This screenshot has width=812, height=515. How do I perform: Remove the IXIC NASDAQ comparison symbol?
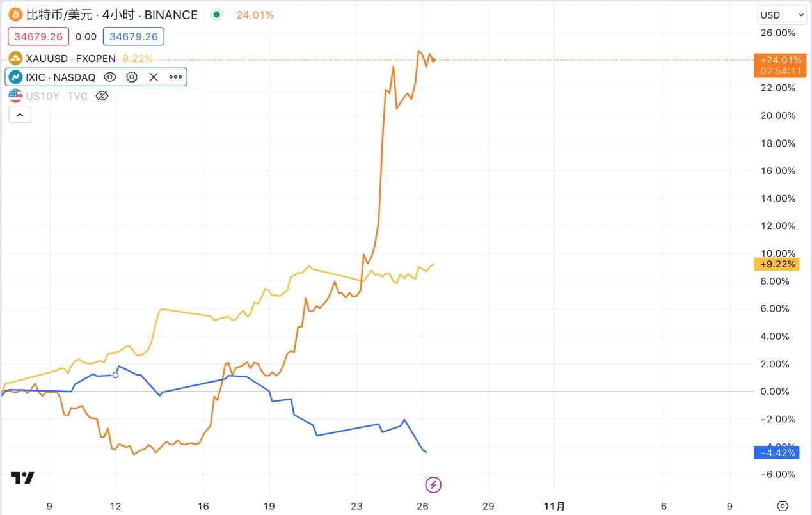(154, 77)
